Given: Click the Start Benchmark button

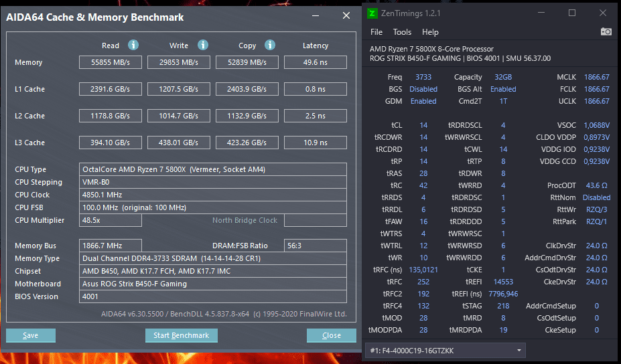Looking at the screenshot, I should coord(182,335).
